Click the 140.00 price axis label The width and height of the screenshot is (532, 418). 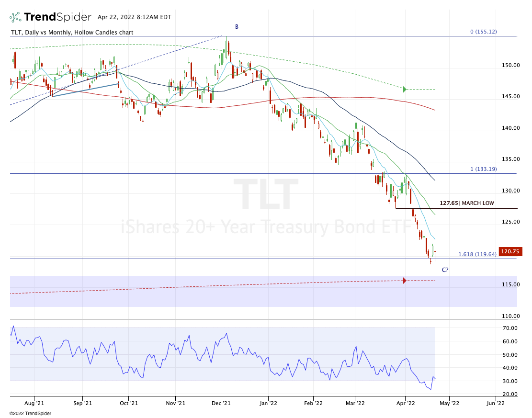coord(510,128)
